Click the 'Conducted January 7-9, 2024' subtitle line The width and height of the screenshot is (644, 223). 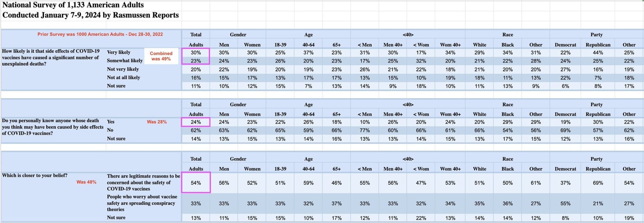pos(90,15)
